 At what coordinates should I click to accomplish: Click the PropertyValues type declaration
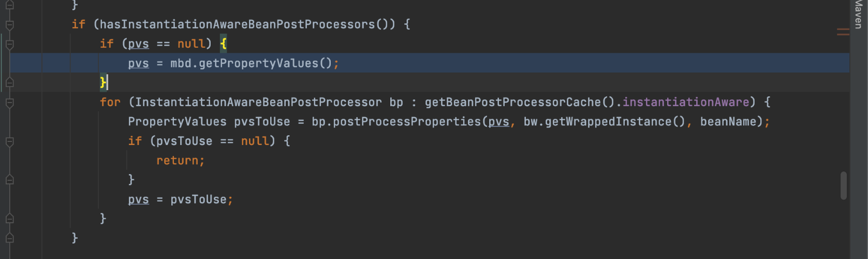point(177,122)
